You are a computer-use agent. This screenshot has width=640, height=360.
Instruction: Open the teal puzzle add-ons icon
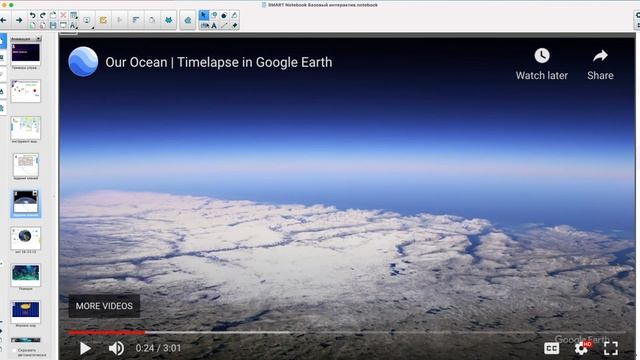coord(168,20)
